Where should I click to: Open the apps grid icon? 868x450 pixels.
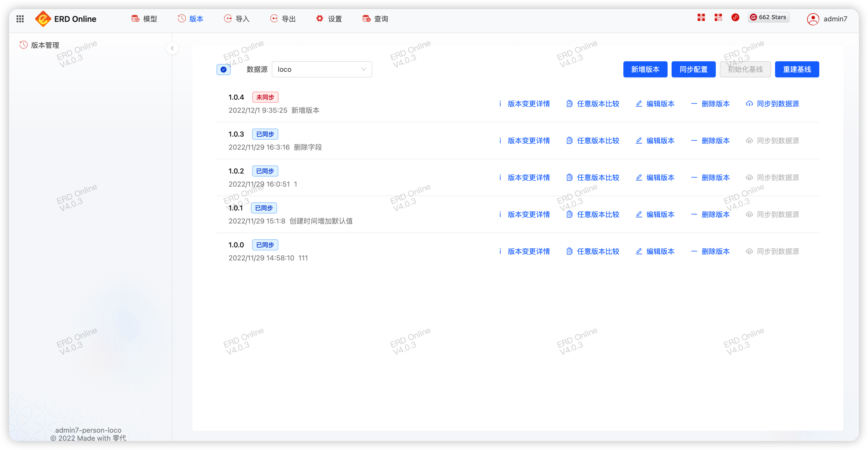tap(20, 19)
